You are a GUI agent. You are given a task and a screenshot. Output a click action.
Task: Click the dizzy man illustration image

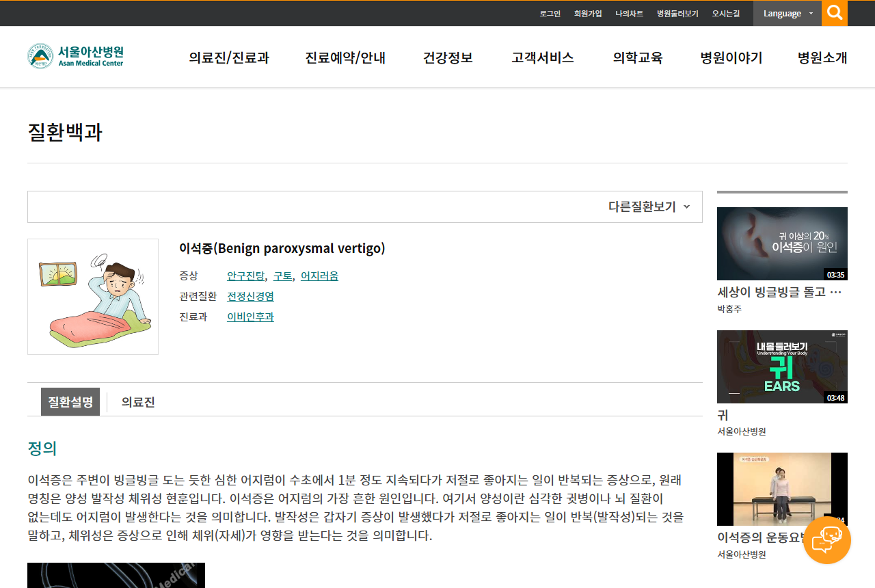point(93,297)
